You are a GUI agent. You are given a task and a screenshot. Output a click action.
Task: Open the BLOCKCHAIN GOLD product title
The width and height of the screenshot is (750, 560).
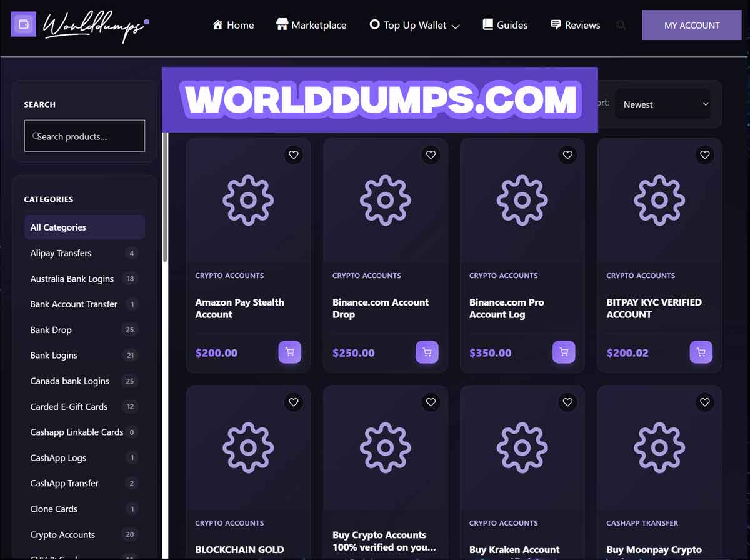click(x=239, y=550)
